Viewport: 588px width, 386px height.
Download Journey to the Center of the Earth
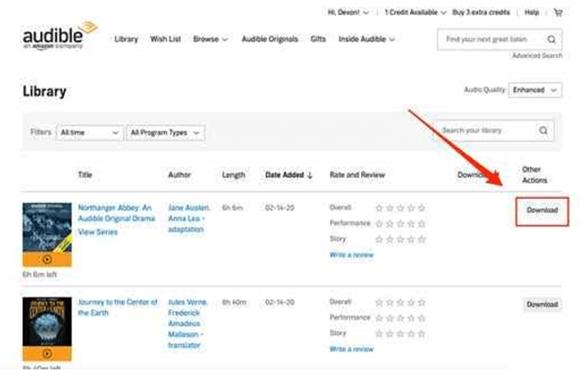pyautogui.click(x=543, y=305)
